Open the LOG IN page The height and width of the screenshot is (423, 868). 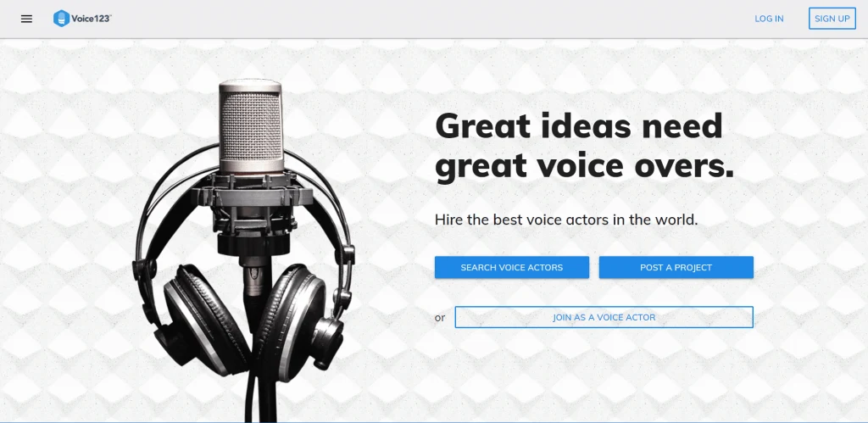[769, 19]
